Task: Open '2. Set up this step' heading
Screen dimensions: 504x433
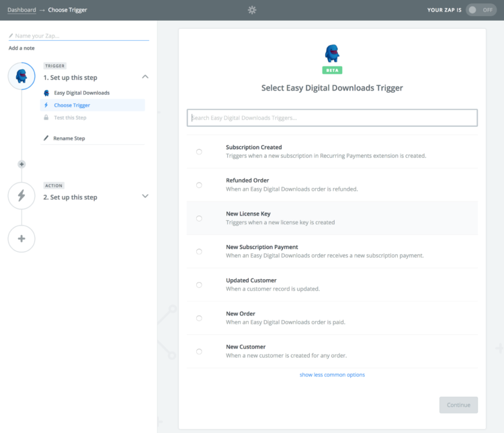Action: (70, 197)
